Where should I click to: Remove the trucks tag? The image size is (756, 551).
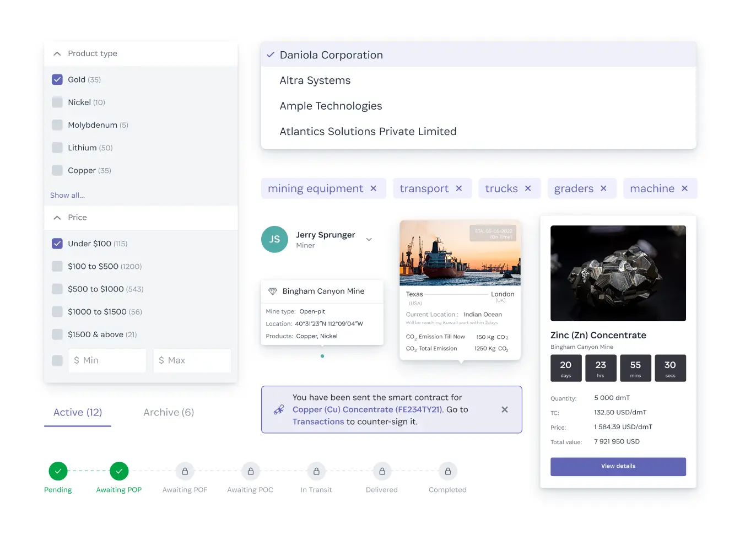pos(528,188)
